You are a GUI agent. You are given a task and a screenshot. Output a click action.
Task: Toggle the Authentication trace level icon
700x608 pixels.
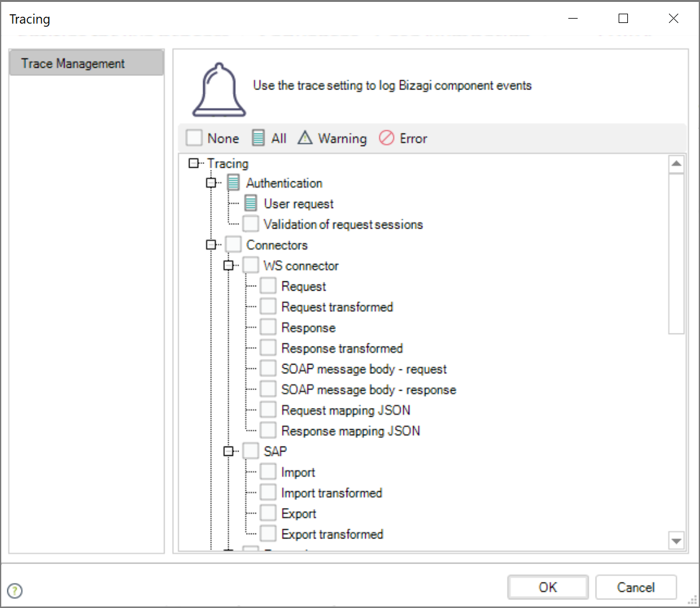233,182
